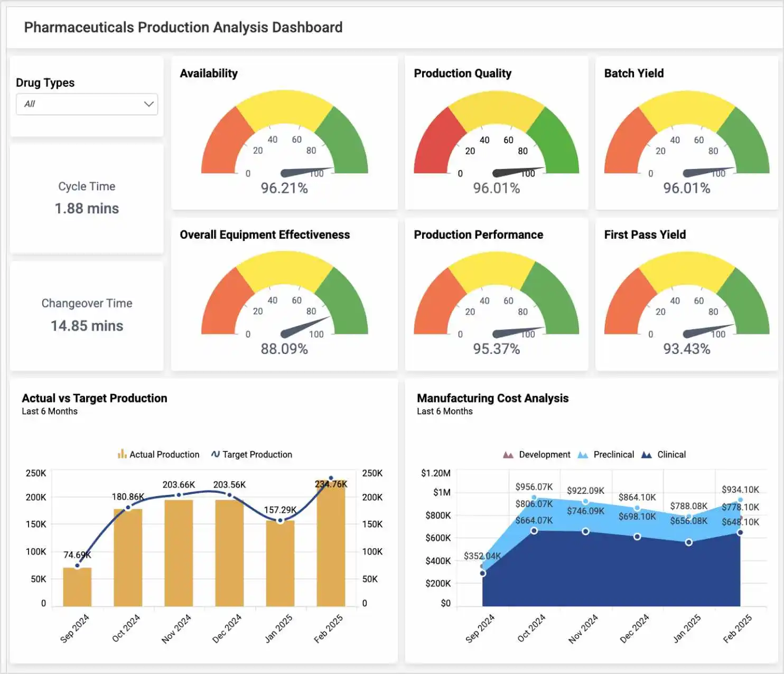Click the Cycle Time KPI card
Screen dimensions: 784x674
(x=86, y=198)
